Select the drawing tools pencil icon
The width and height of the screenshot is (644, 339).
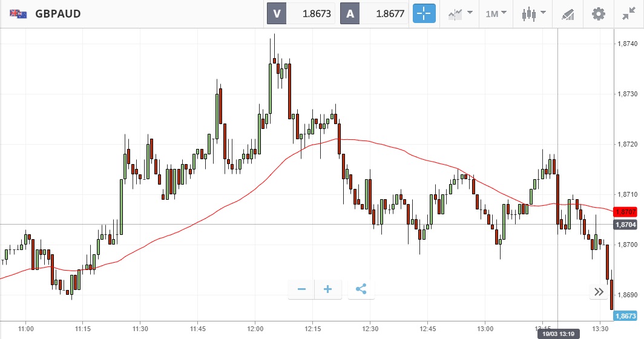pos(568,13)
